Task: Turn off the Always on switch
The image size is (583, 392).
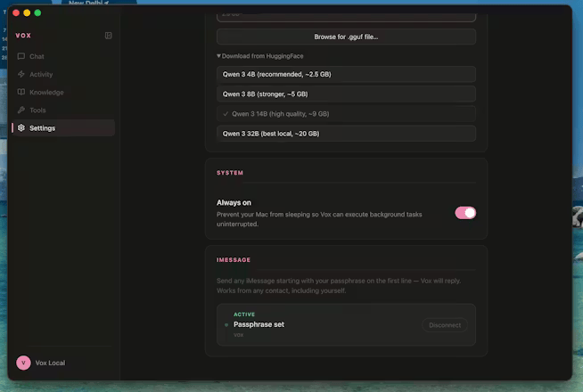Action: (465, 213)
